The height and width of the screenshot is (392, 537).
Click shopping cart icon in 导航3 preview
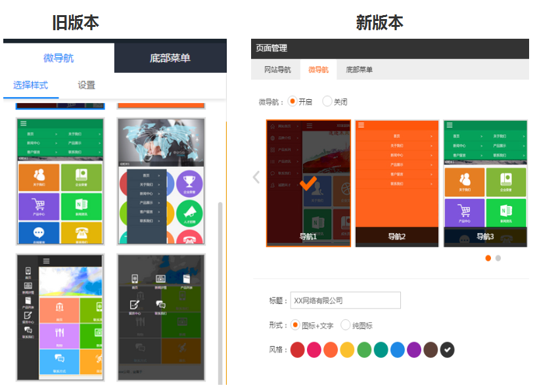pos(465,210)
